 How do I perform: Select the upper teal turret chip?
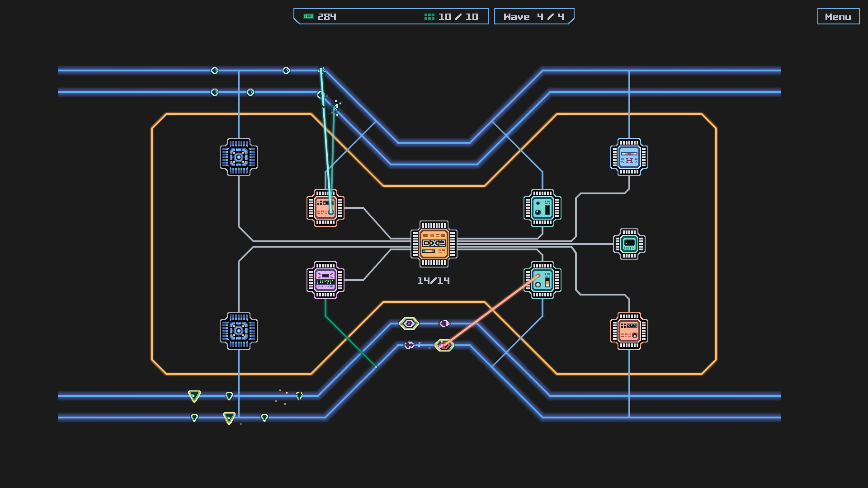[542, 208]
